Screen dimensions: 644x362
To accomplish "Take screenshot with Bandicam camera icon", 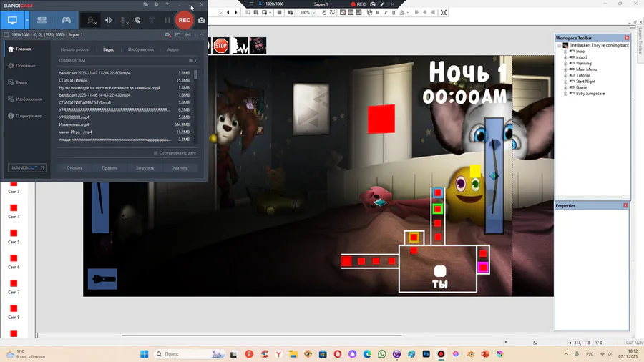I will tap(202, 20).
